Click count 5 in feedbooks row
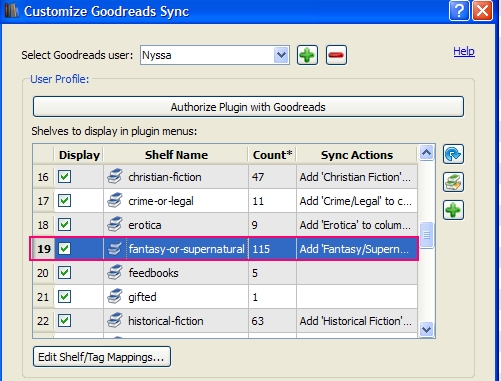 [255, 273]
